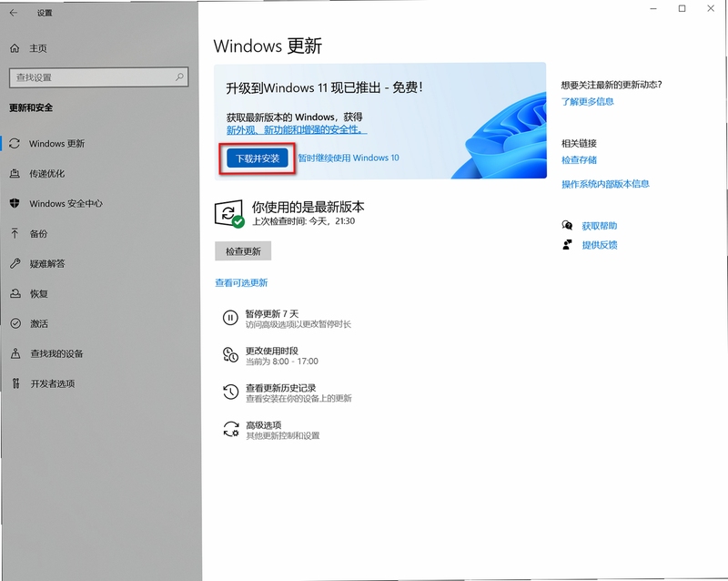
Task: Click the 获取帮助 chat icon
Action: (x=567, y=226)
